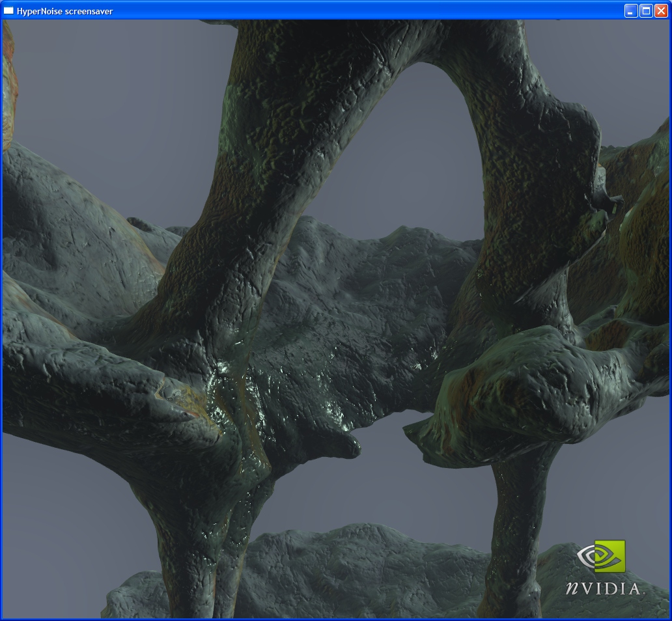Minimize the HyperNoise screensaver window
Screen dimensions: 672x621
[x=630, y=10]
